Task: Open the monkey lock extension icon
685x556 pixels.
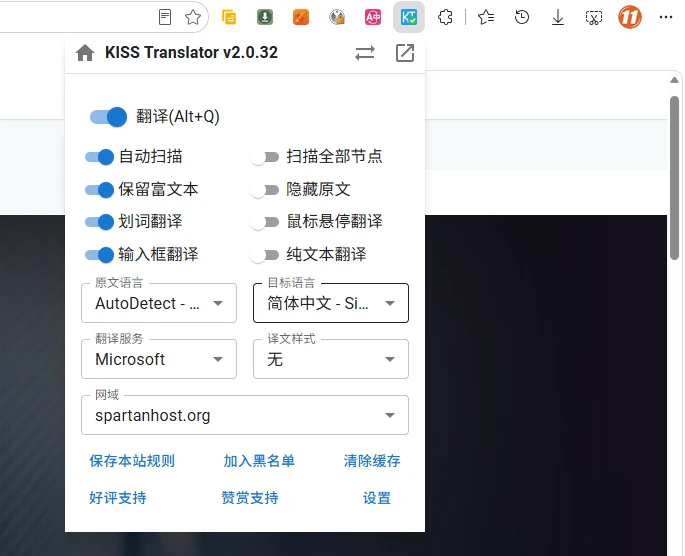Action: 337,17
